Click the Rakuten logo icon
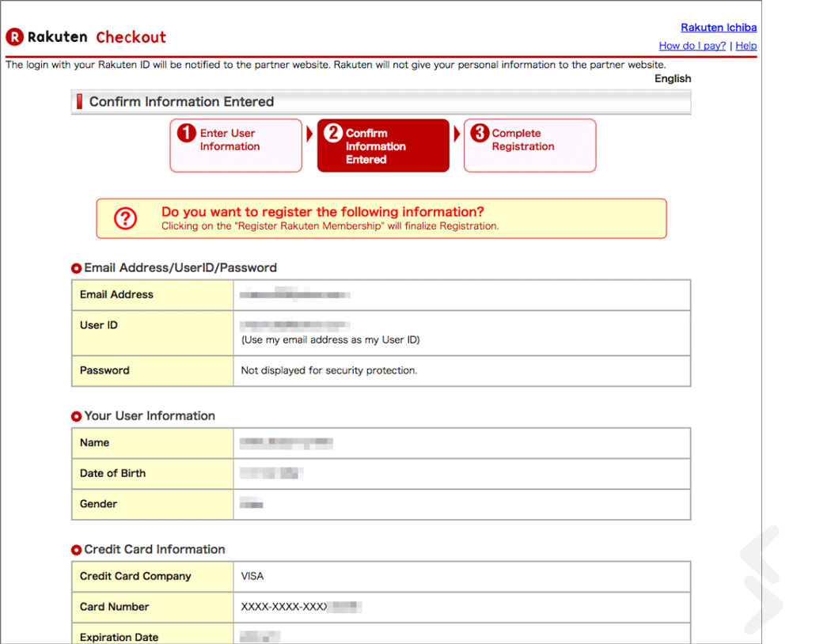Screen dimensions: 831x644 14,37
